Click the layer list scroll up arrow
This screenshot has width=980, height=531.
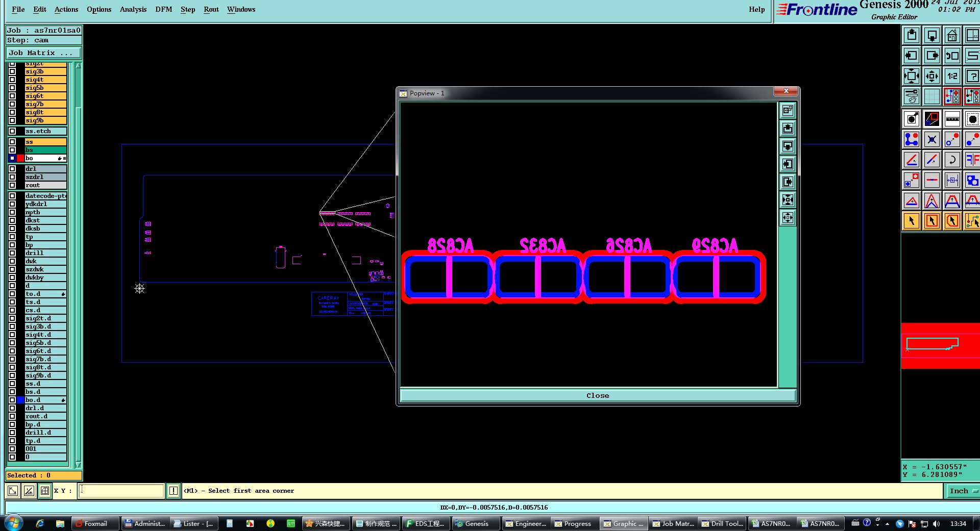78,65
